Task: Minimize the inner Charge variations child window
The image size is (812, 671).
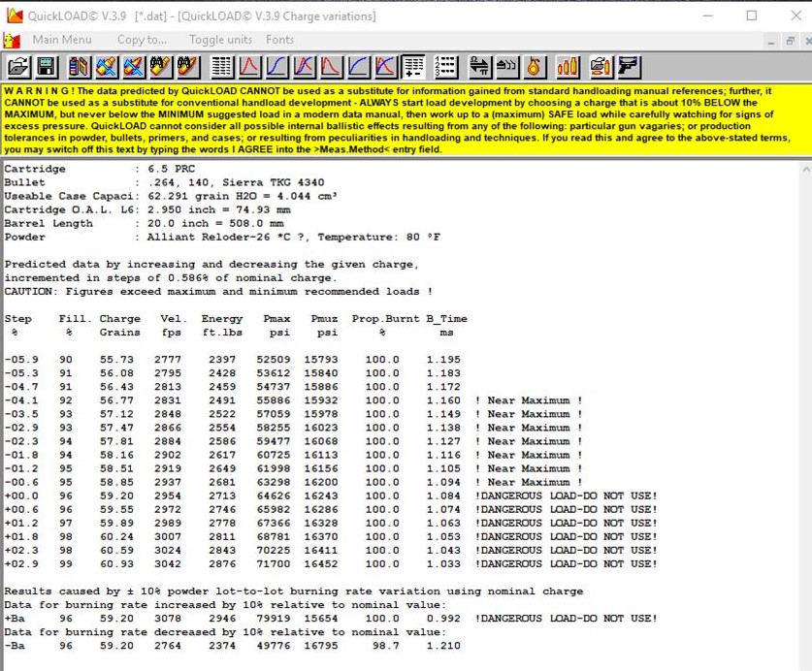Action: click(x=771, y=41)
